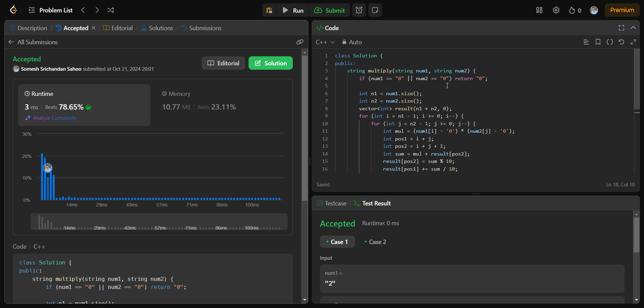
Task: Open the C++ language dropdown
Action: coord(325,42)
